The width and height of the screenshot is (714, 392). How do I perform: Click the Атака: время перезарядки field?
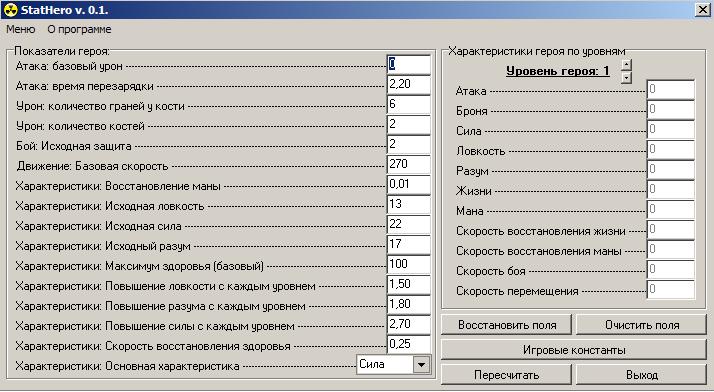point(408,85)
